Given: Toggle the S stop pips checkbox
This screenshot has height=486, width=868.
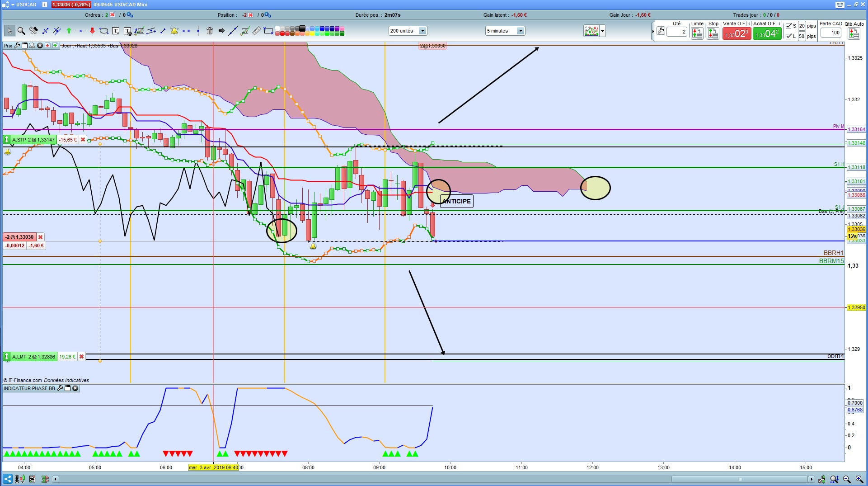Looking at the screenshot, I should pyautogui.click(x=789, y=26).
